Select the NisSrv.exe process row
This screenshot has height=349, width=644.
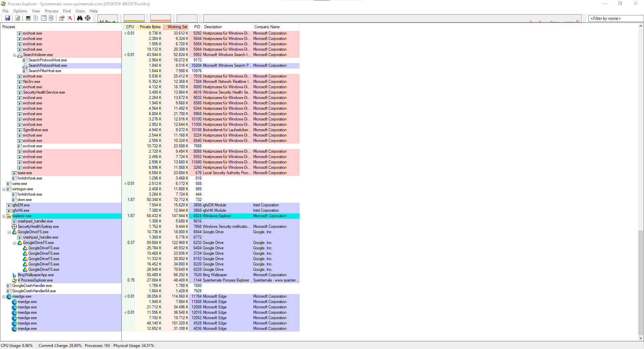coord(150,82)
